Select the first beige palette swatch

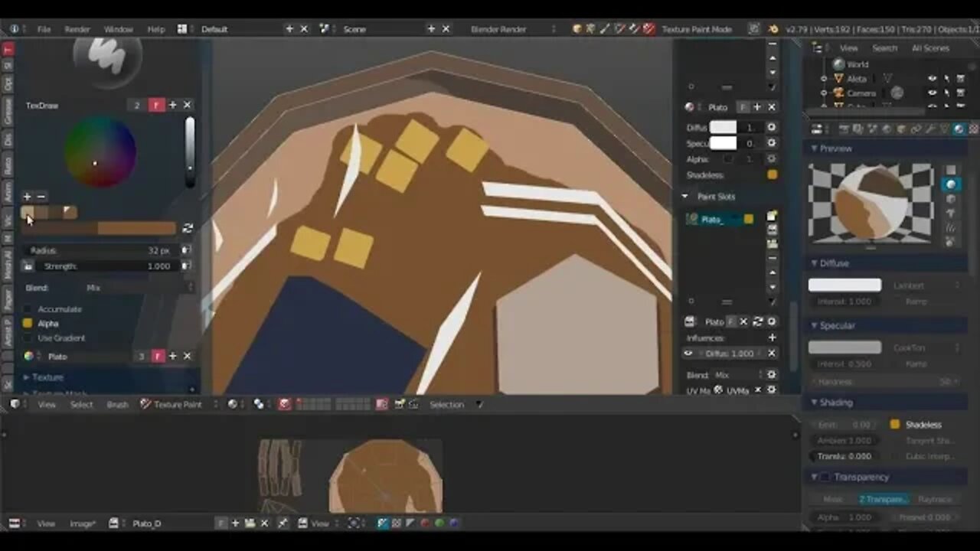28,212
